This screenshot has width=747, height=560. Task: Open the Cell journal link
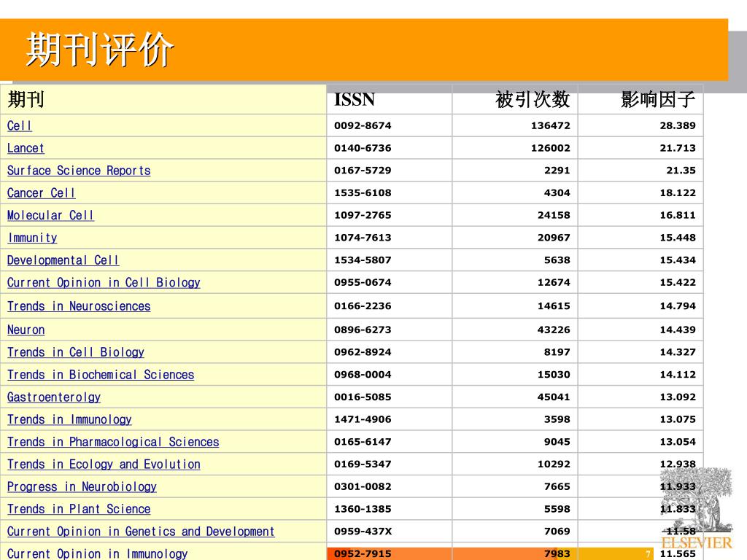(20, 125)
